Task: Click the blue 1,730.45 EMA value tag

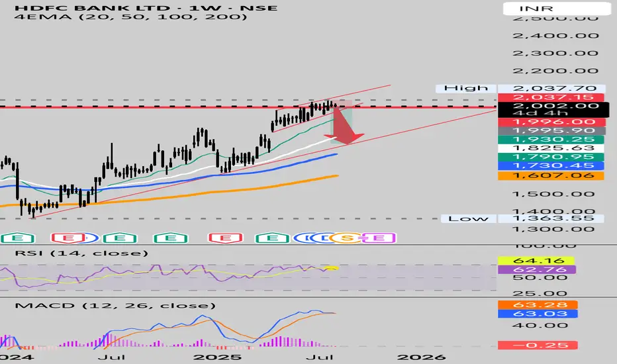Action: tap(551, 165)
